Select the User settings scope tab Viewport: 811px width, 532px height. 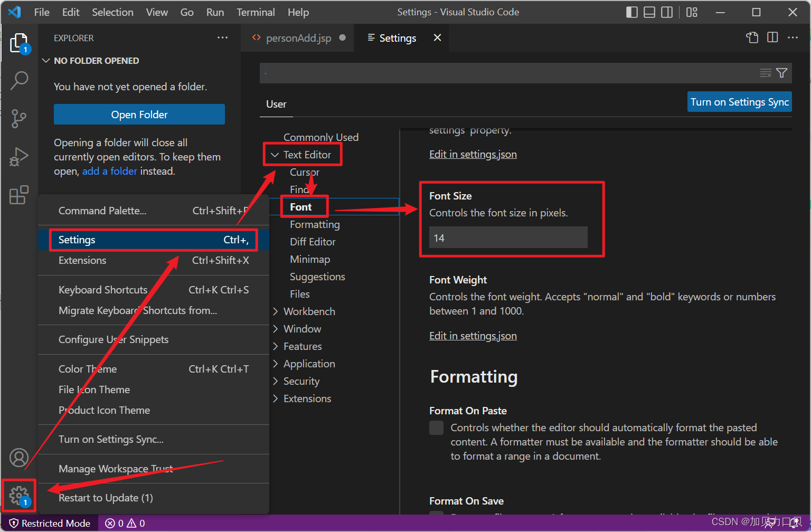point(276,104)
